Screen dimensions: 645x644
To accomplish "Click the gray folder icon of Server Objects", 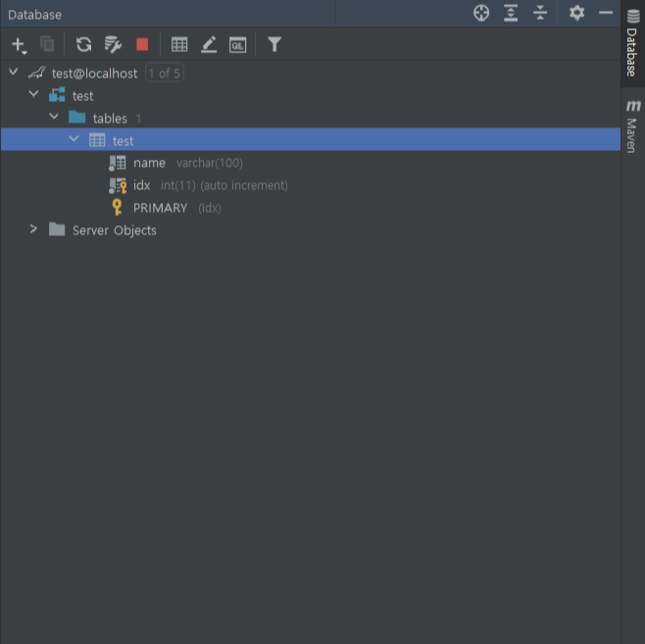I will click(57, 229).
